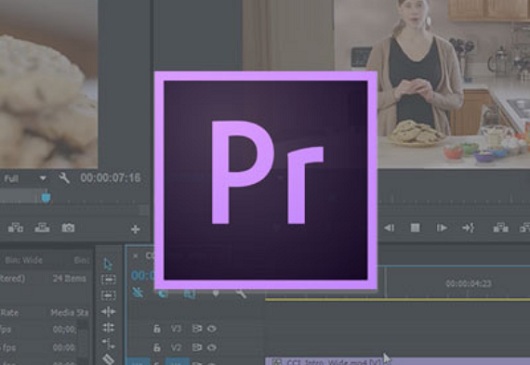This screenshot has height=365, width=530.
Task: Stop playback in the Program monitor
Action: (415, 228)
